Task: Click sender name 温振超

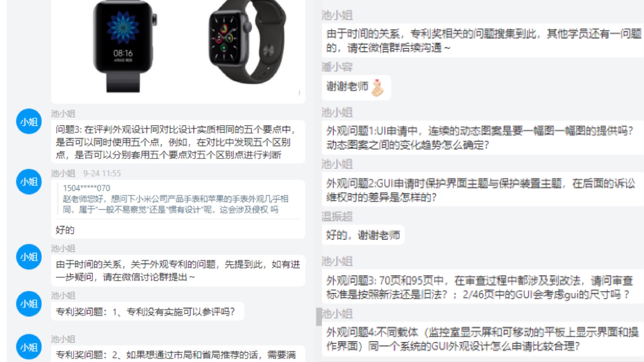Action: tap(337, 216)
